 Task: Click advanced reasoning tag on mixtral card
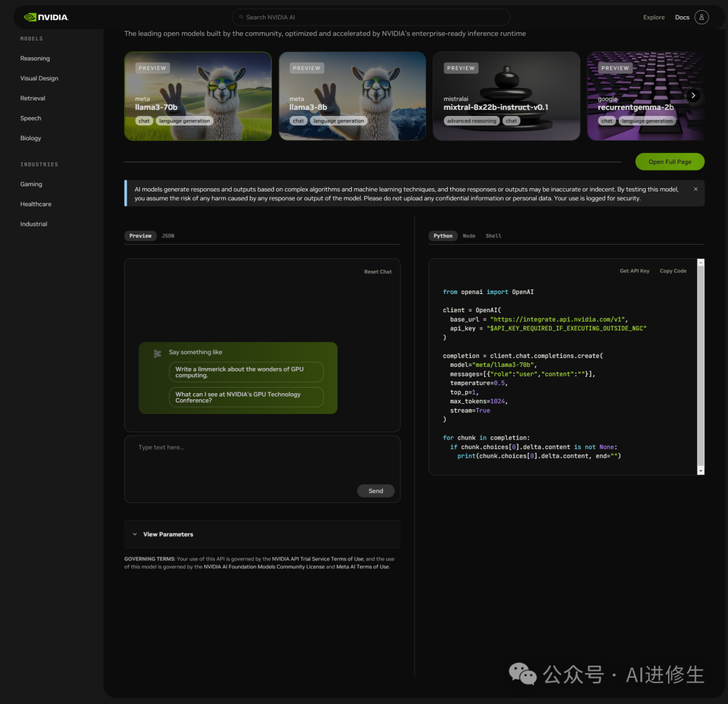(x=471, y=121)
